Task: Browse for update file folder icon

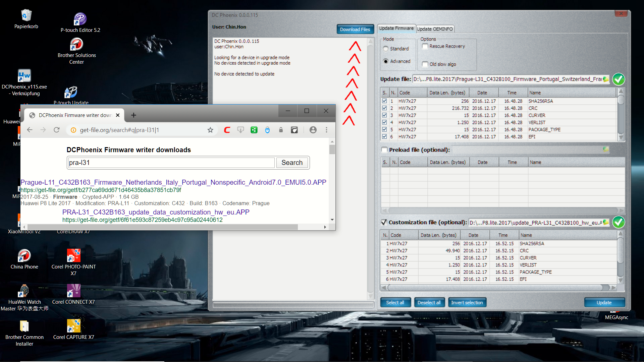Action: 606,79
